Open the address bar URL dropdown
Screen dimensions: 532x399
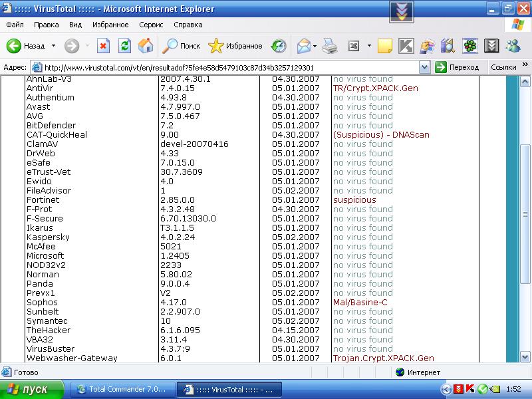[424, 67]
